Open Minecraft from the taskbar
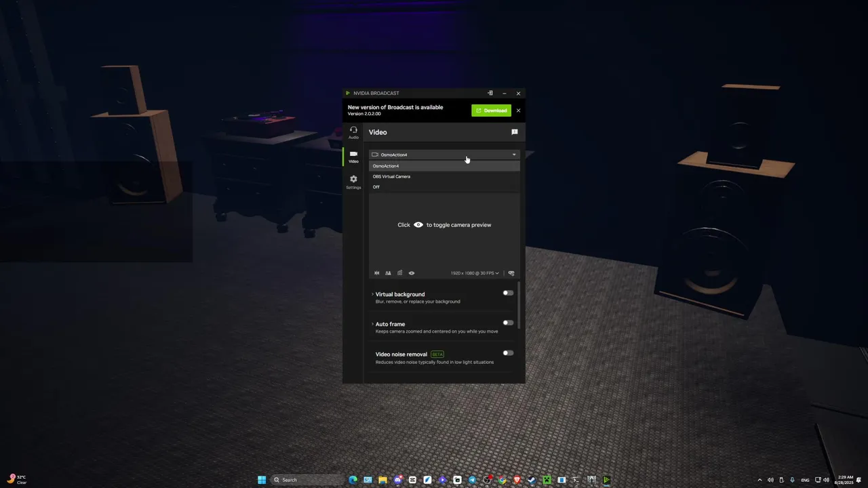The image size is (868, 488). pos(547,480)
